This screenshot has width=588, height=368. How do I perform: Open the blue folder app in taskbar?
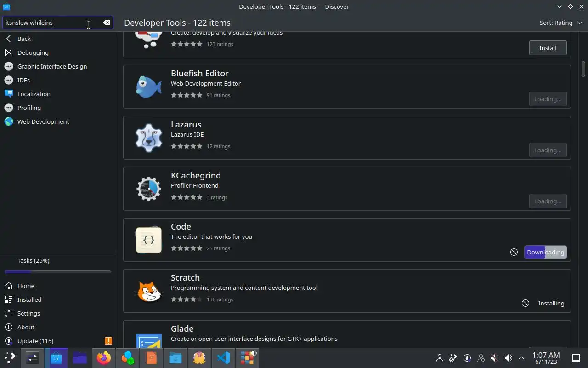click(x=175, y=357)
